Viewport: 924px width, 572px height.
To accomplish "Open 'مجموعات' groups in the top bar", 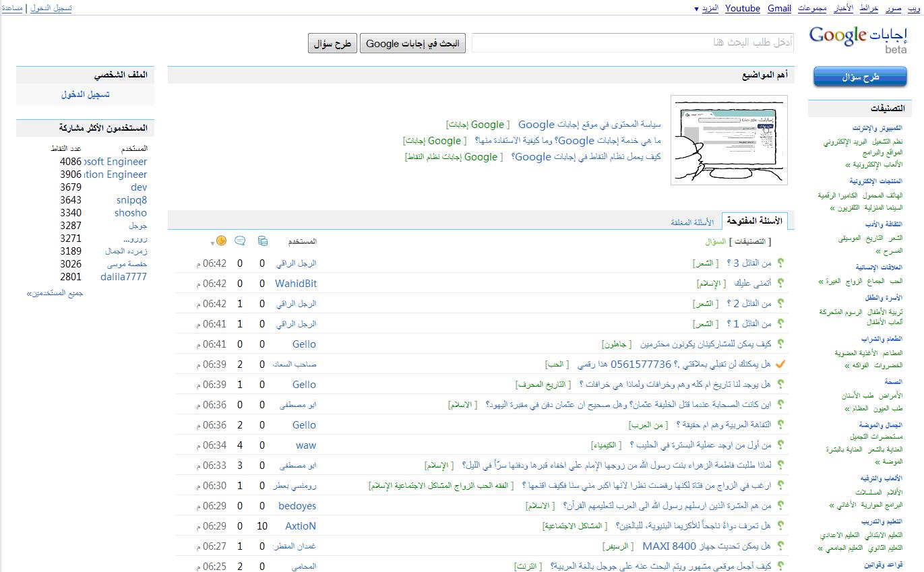I will tap(813, 8).
